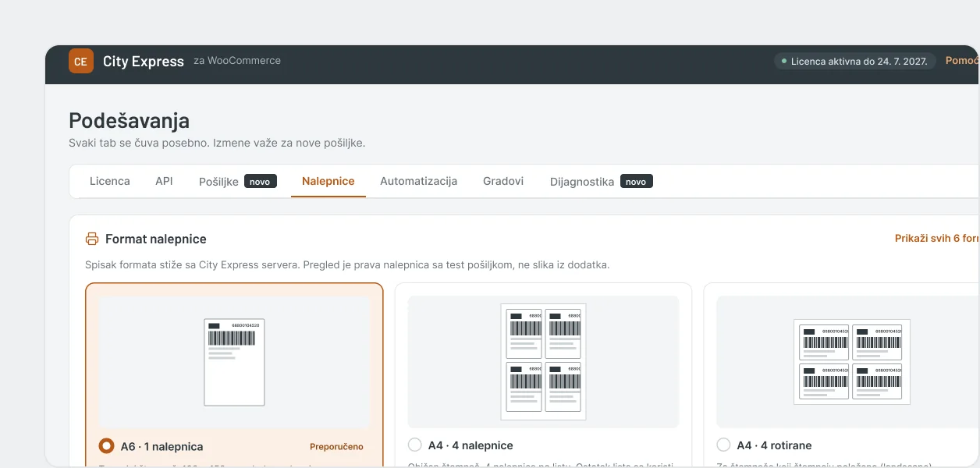Click the za WooCommerce header text

pyautogui.click(x=237, y=60)
